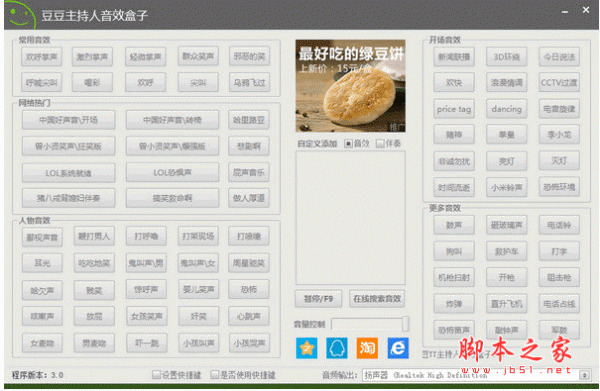Play the 新闻联播 opening effect

(x=454, y=57)
